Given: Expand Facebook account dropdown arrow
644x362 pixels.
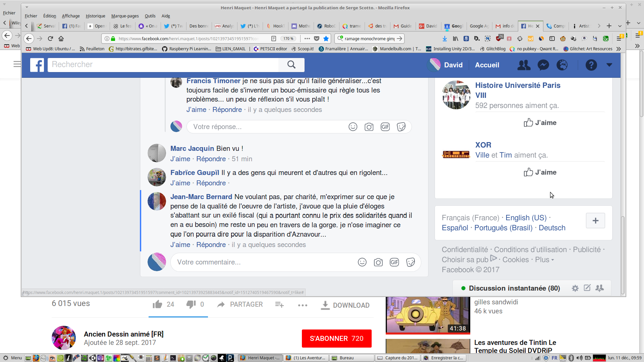Looking at the screenshot, I should (609, 65).
